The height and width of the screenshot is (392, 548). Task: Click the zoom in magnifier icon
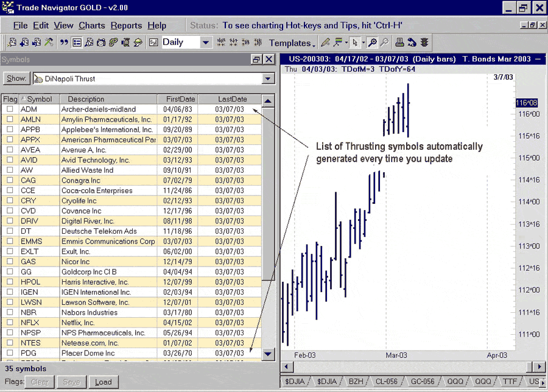pyautogui.click(x=373, y=43)
